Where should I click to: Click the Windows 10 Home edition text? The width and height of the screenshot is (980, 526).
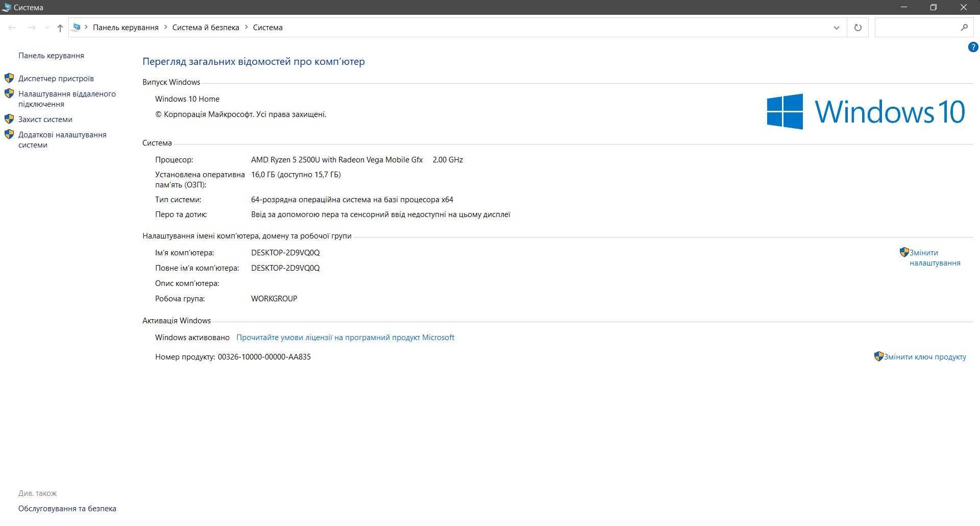pos(187,99)
